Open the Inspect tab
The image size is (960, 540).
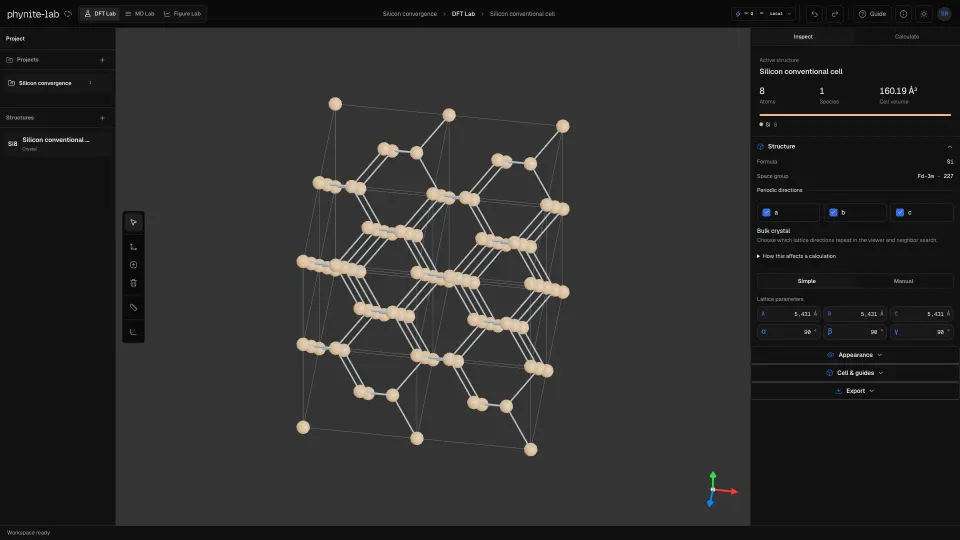(803, 37)
